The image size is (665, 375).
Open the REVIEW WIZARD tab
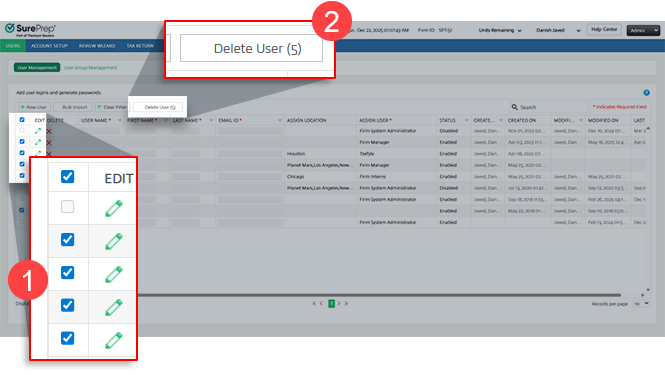point(97,46)
